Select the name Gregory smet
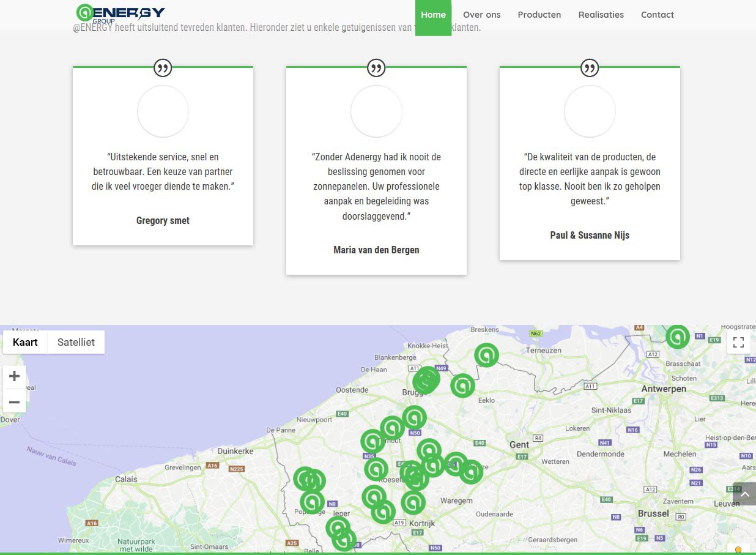The image size is (756, 555). pyautogui.click(x=163, y=221)
